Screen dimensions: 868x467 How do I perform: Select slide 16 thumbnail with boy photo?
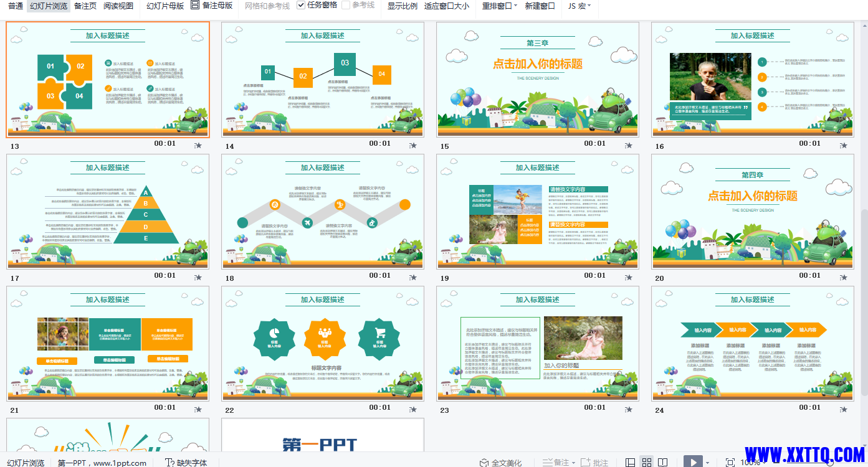[753, 79]
